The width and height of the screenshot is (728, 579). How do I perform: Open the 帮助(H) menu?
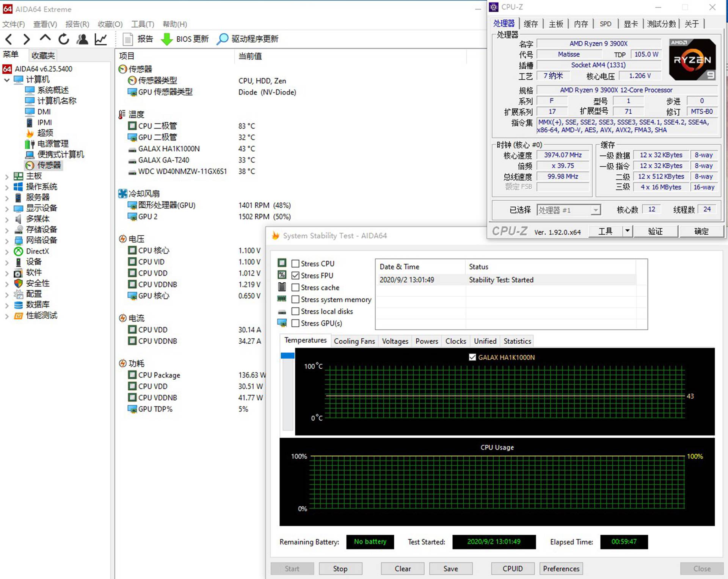175,24
